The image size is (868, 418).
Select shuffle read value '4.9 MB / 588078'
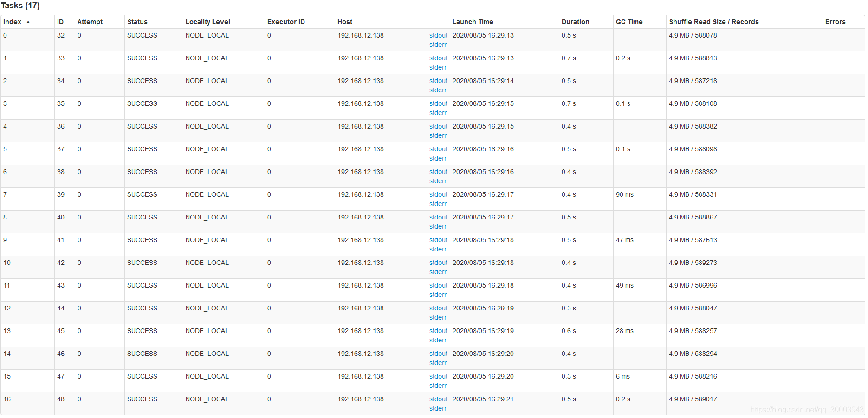click(x=693, y=35)
